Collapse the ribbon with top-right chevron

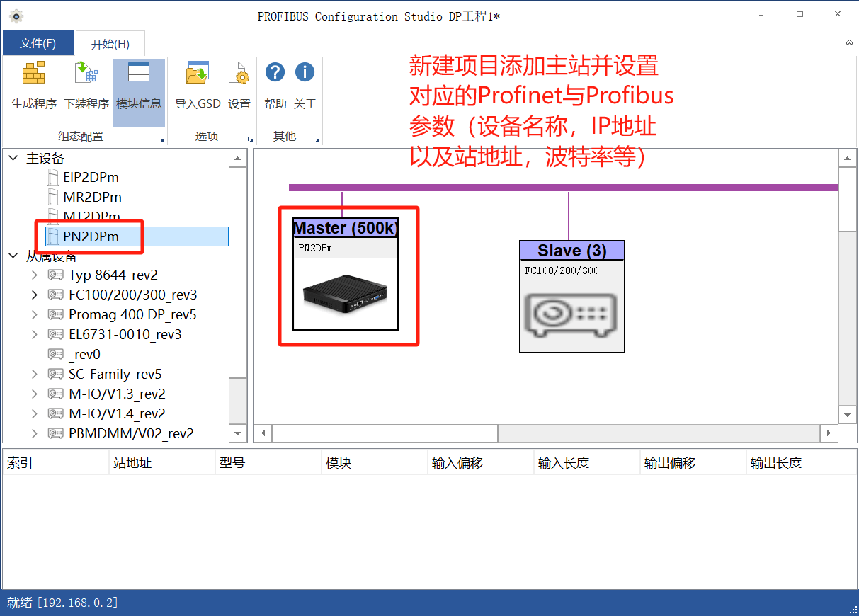(849, 42)
